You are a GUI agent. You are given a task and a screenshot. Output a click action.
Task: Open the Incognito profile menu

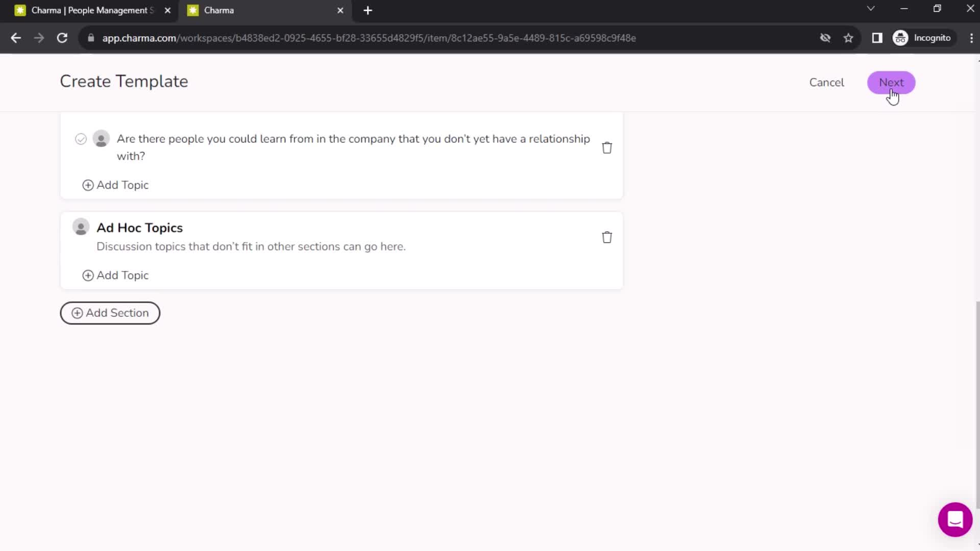[x=923, y=38]
